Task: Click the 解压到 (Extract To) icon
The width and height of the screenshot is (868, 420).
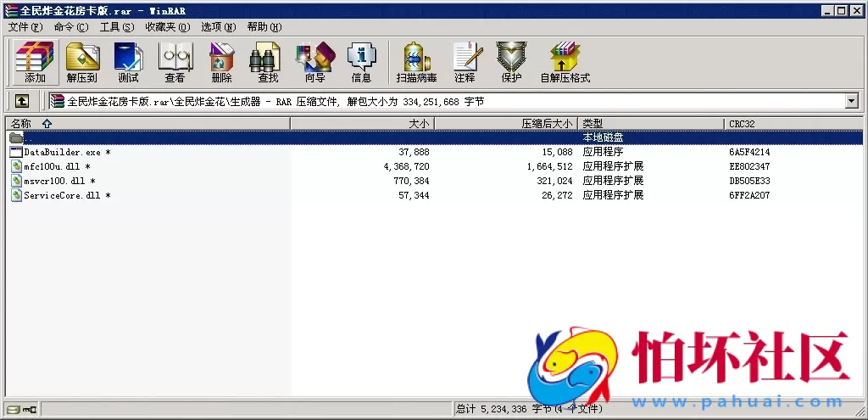Action: (82, 61)
